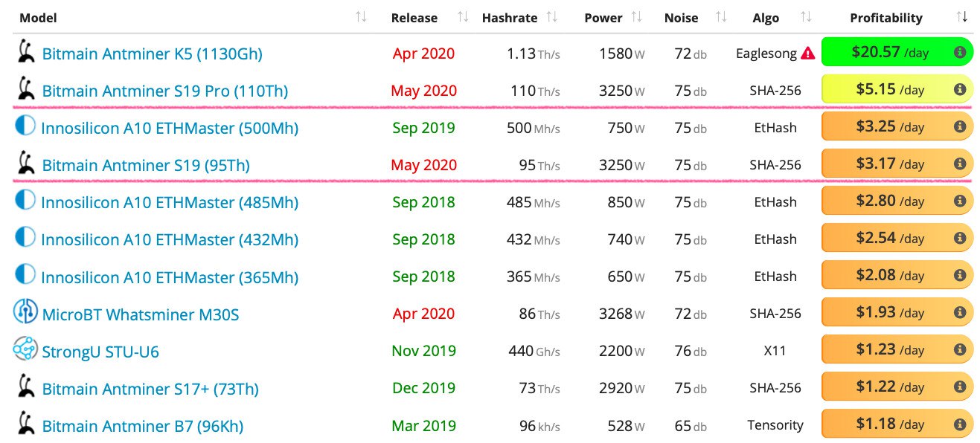Sort table by Model column arrows
The height and width of the screenshot is (443, 980).
(361, 17)
